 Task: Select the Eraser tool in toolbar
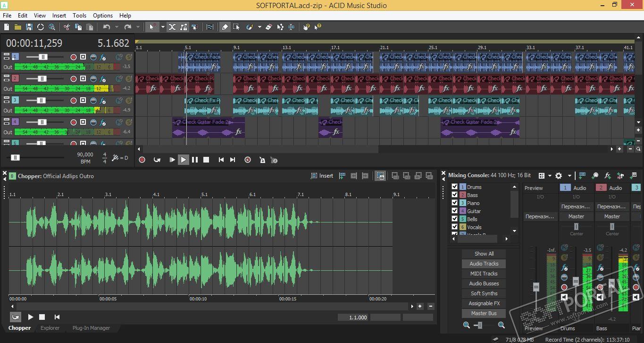[x=269, y=27]
